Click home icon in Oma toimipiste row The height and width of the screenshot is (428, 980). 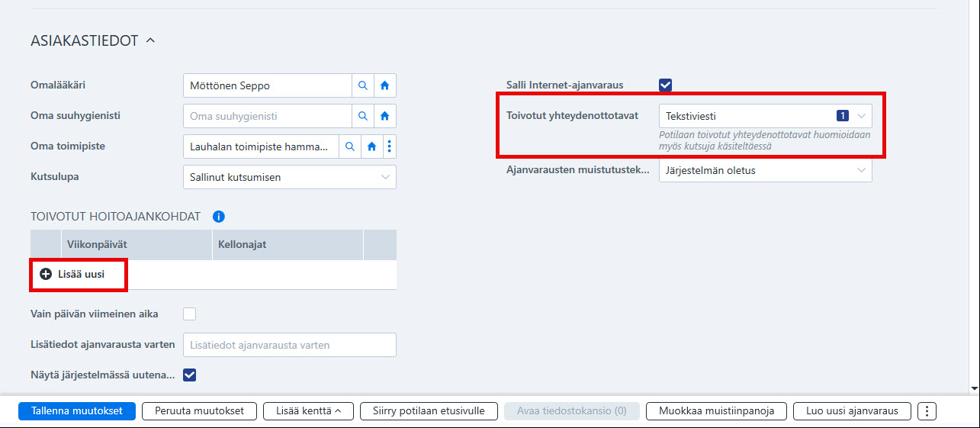tap(371, 146)
